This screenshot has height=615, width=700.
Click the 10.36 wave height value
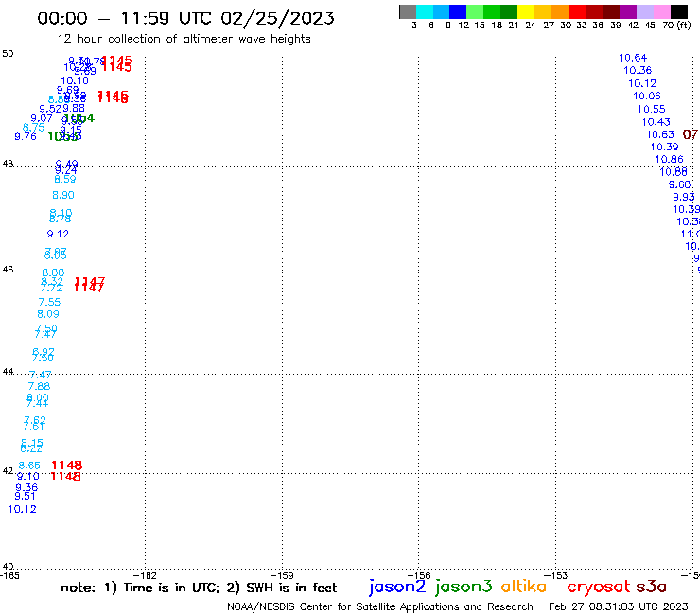pyautogui.click(x=638, y=70)
